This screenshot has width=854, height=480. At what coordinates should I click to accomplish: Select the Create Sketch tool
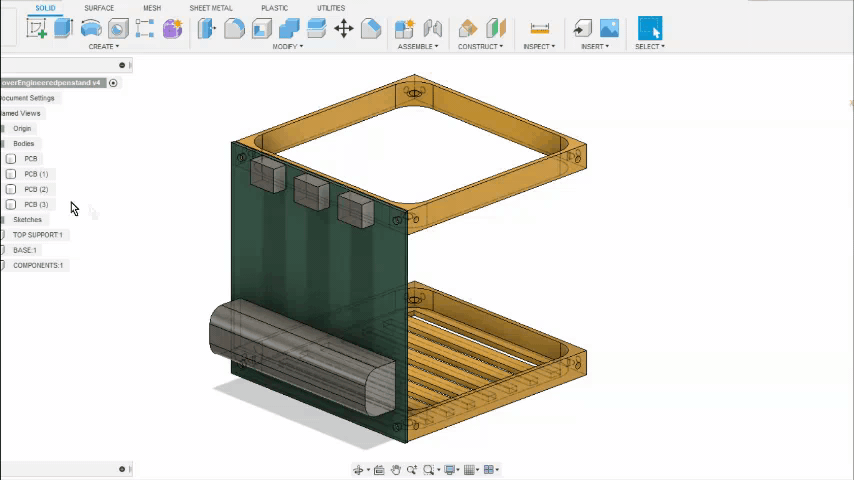(37, 28)
